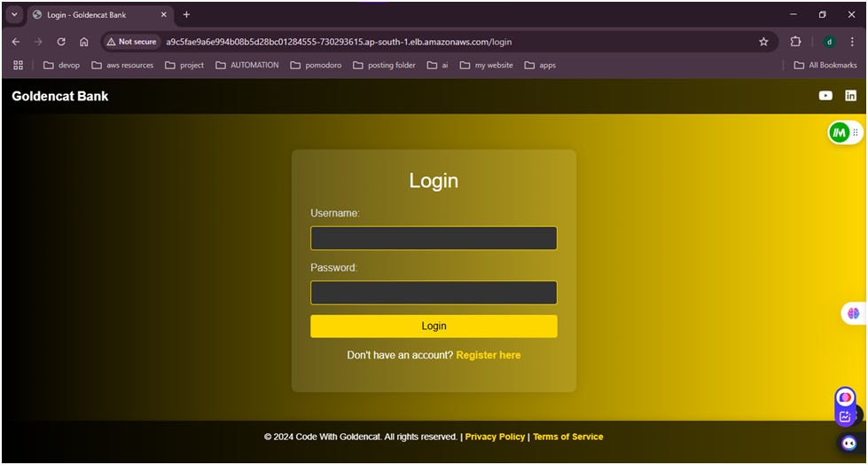Click the green floating extension badge
The height and width of the screenshot is (465, 868).
click(x=840, y=132)
